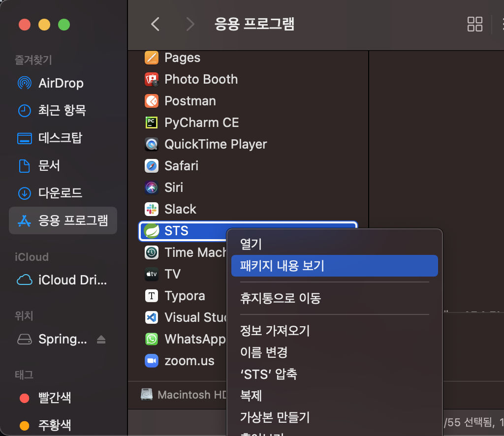This screenshot has height=436, width=504.
Task: Click the iCloud Drive cloud icon
Action: [25, 280]
